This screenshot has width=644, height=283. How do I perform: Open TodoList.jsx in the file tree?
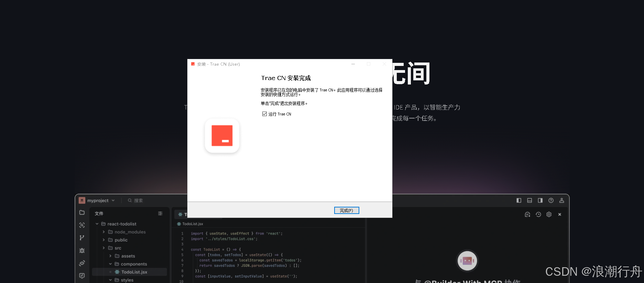click(130, 272)
